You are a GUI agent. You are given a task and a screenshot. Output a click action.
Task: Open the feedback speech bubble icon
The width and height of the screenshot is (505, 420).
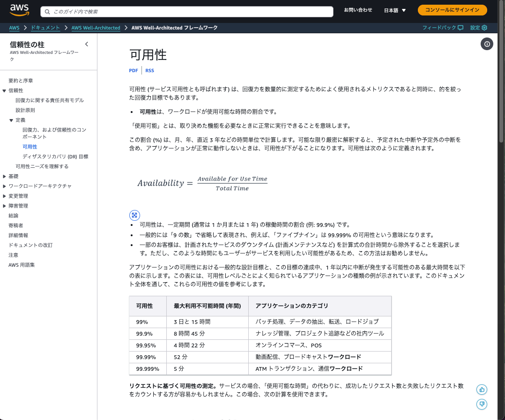coord(460,28)
